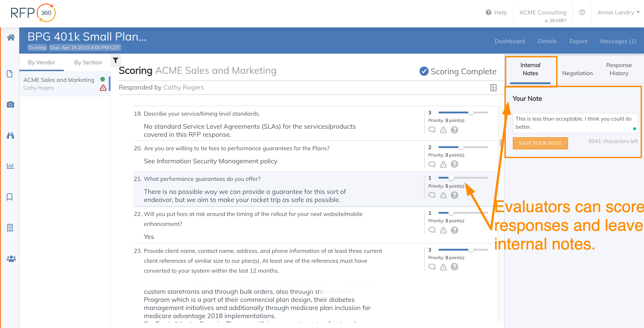Click the home icon in sidebar
This screenshot has height=328, width=644.
[x=11, y=37]
